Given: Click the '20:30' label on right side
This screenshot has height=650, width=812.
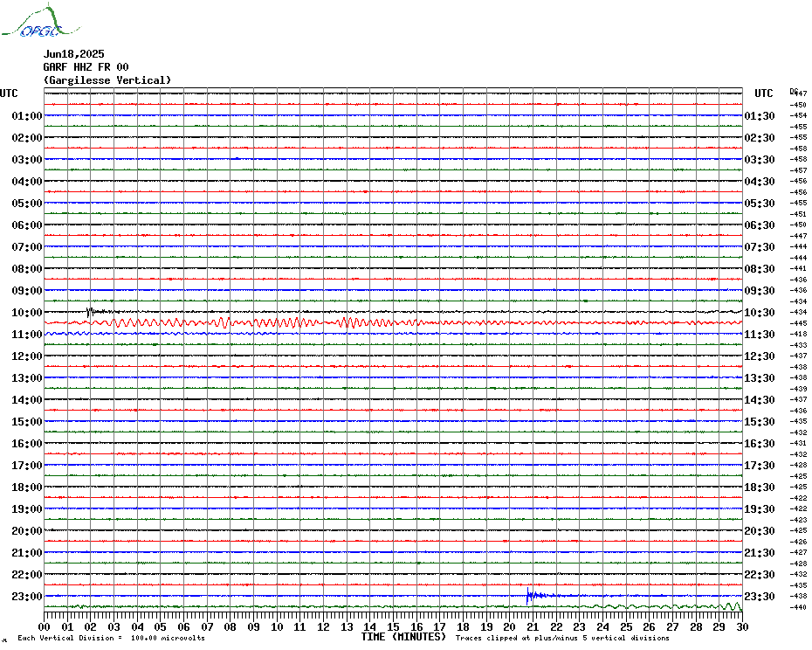Looking at the screenshot, I should click(x=760, y=531).
